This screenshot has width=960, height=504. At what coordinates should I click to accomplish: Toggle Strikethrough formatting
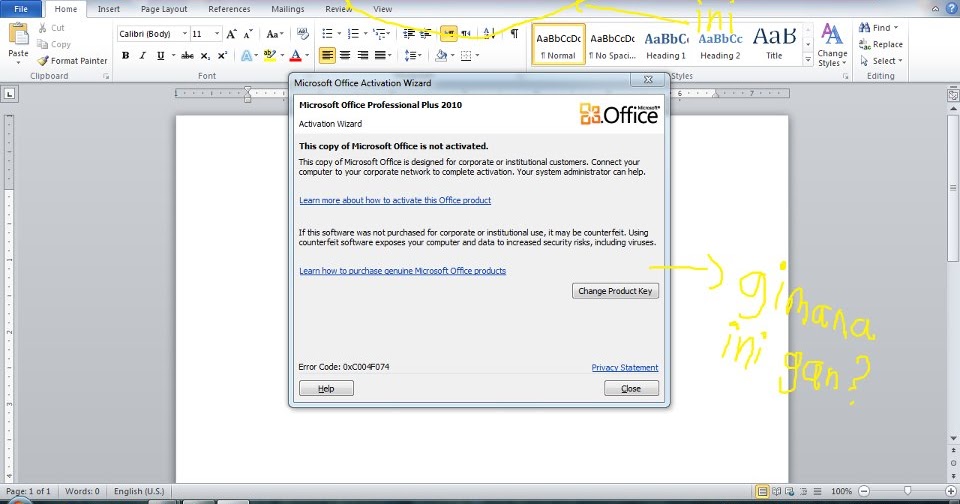coord(187,56)
